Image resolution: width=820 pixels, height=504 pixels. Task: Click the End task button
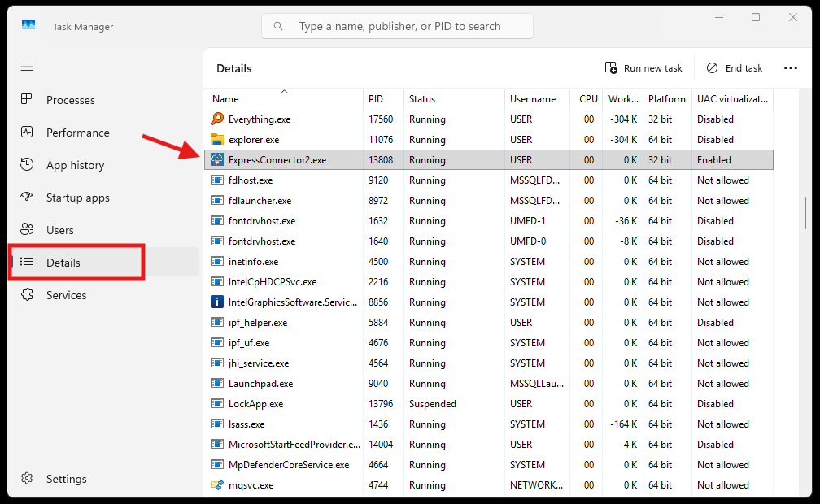click(x=735, y=68)
